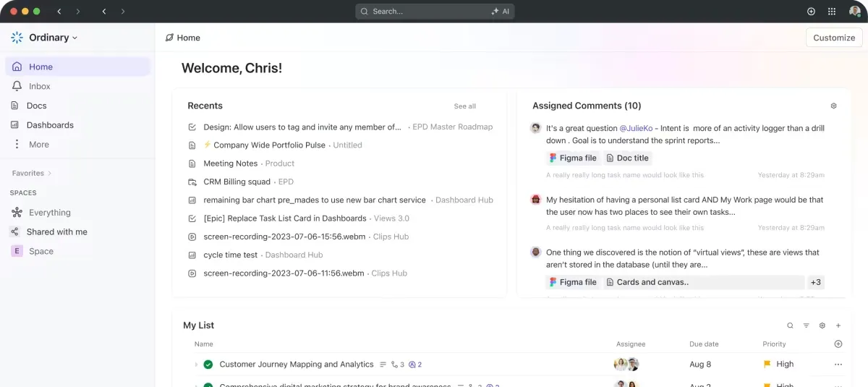Image resolution: width=868 pixels, height=387 pixels.
Task: Click the second left arrow in title bar
Action: pos(104,12)
